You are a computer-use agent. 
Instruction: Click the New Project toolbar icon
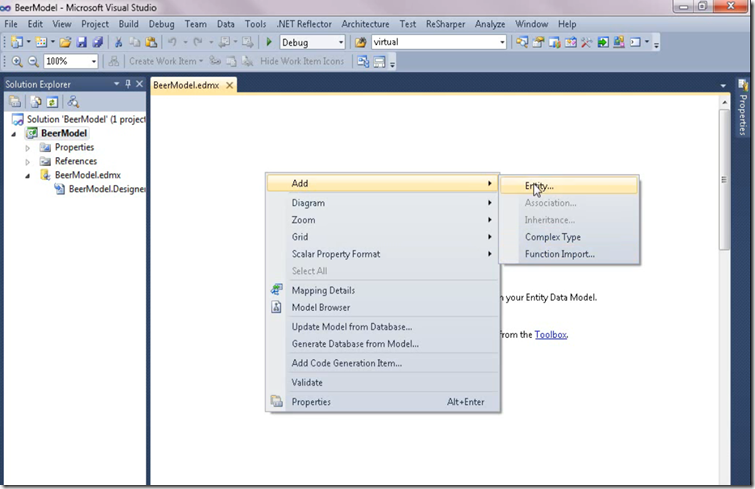tap(16, 42)
